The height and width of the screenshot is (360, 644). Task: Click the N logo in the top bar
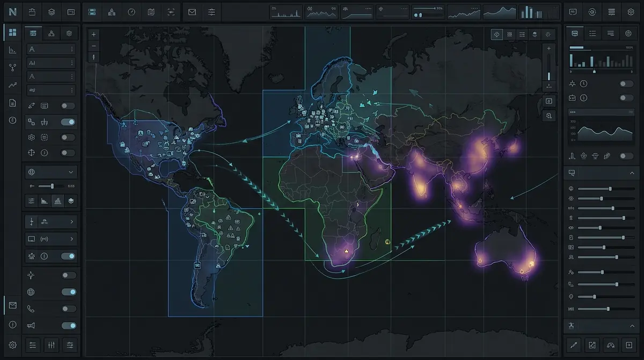pyautogui.click(x=12, y=11)
